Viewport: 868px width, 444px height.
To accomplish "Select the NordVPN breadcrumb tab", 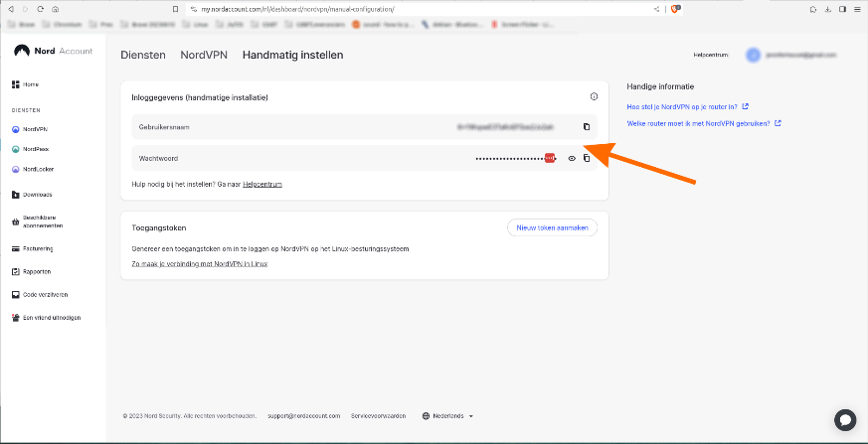I will point(204,55).
